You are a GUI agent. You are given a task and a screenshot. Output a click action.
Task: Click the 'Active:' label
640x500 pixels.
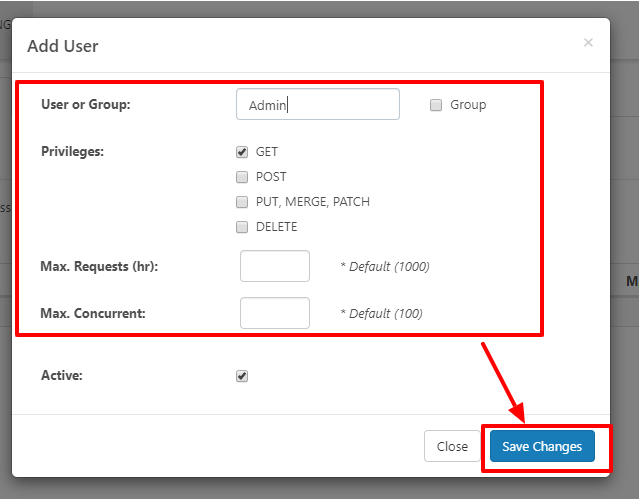pyautogui.click(x=62, y=376)
